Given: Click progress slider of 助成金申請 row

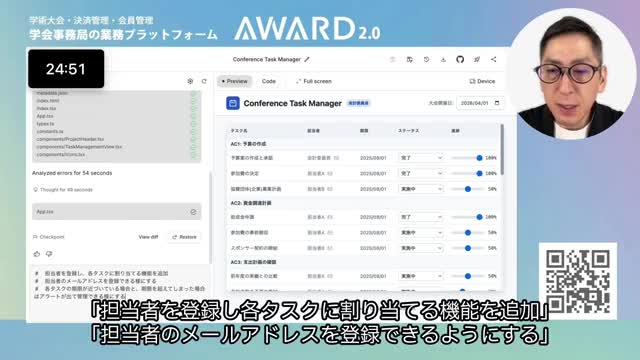Looking at the screenshot, I should (467, 217).
